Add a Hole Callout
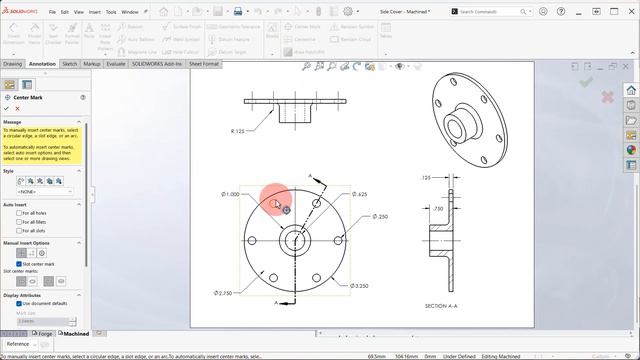 tap(180, 52)
